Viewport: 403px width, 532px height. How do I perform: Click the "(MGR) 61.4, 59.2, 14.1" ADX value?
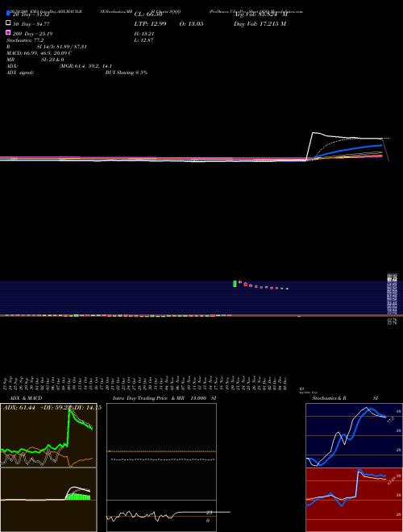tap(85, 66)
